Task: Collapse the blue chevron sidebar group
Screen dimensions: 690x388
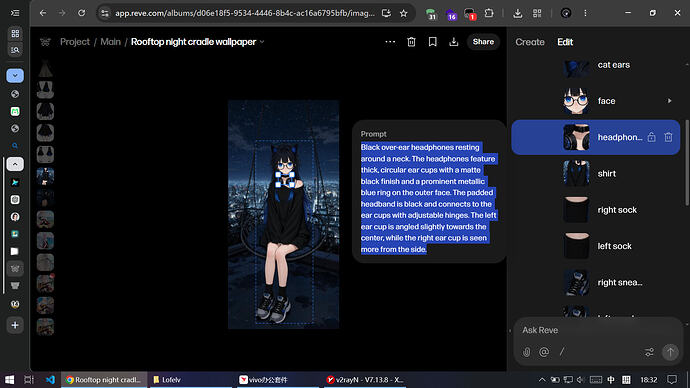Action: point(15,76)
